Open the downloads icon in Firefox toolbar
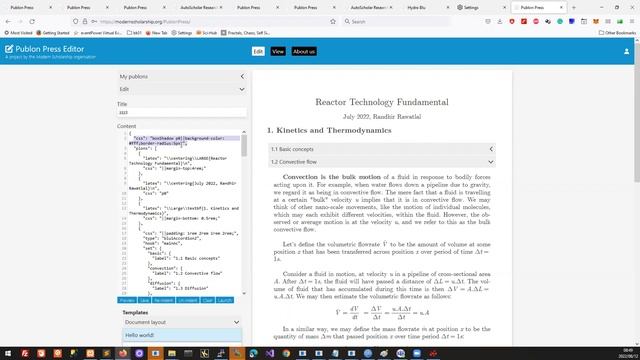Screen dimensions: 640x360 [500, 21]
